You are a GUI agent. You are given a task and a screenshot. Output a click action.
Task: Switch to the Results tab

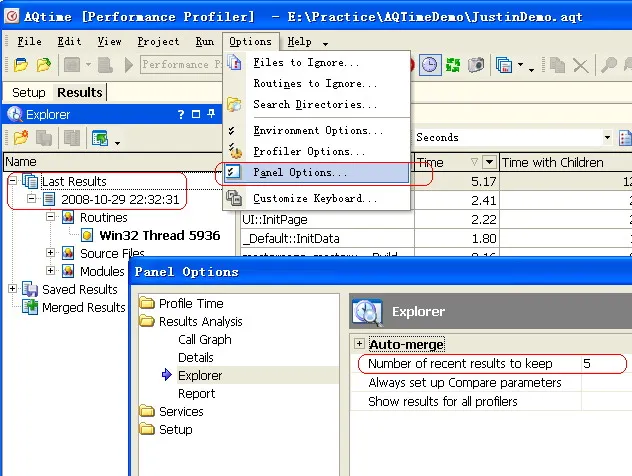tap(80, 92)
